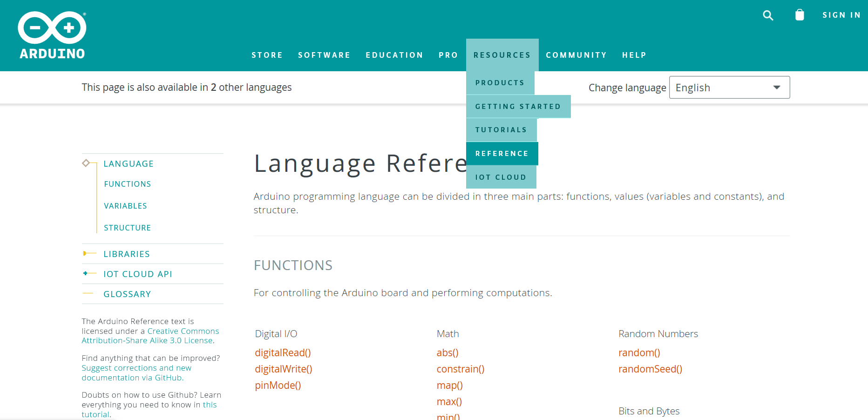Open IOT CLOUD API in the sidebar
Screen dimensions: 868x420
[x=138, y=274]
